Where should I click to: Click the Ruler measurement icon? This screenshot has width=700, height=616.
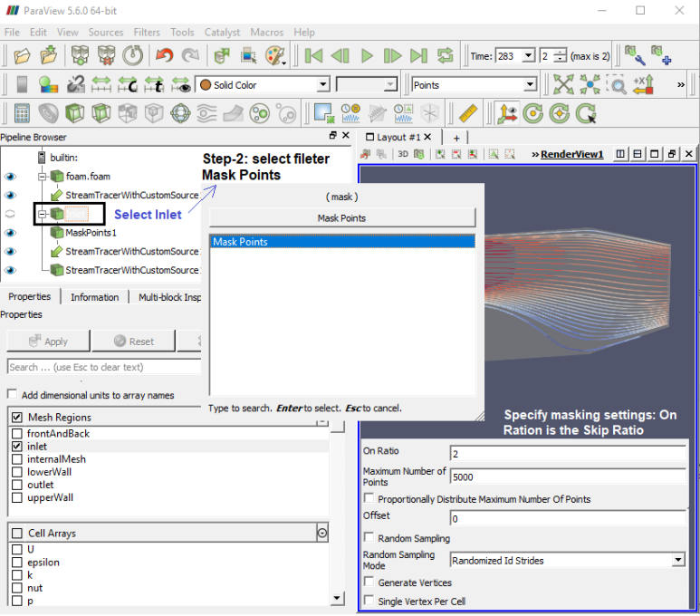[468, 113]
